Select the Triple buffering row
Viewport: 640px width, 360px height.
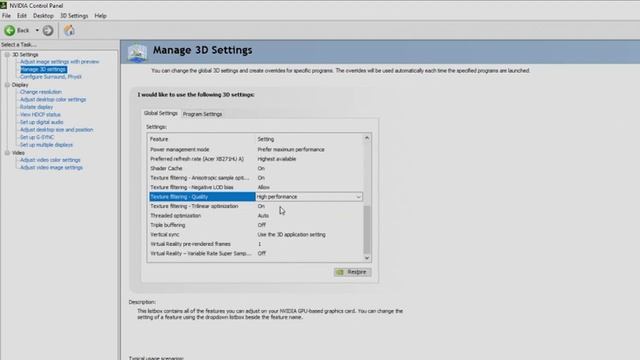click(255, 225)
